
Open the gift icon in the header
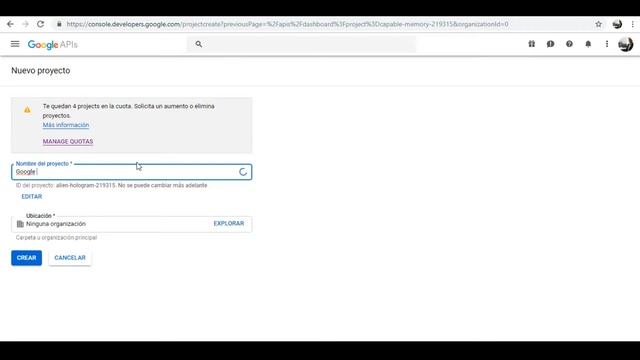(x=531, y=44)
